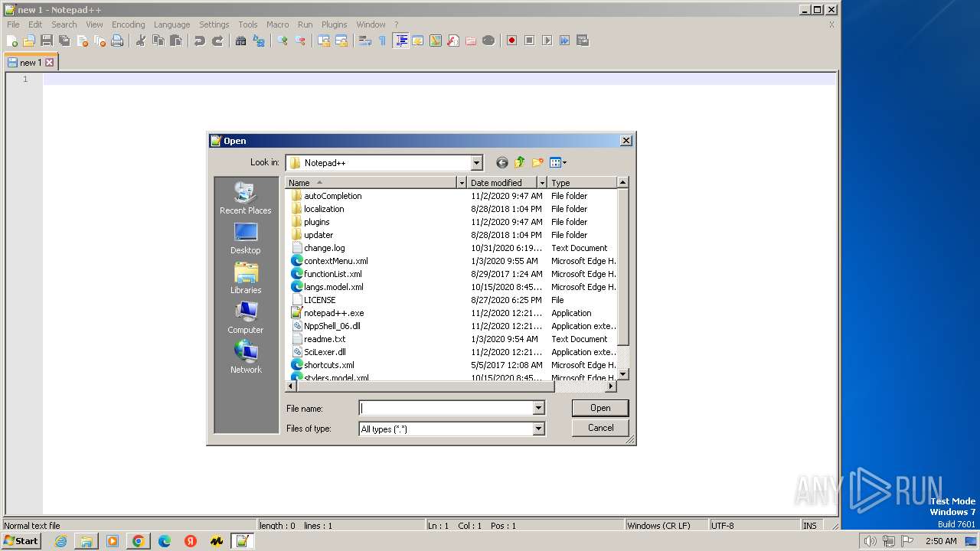Go back with the Open dialog's back arrow
Viewport: 980px width, 551px height.
(502, 162)
